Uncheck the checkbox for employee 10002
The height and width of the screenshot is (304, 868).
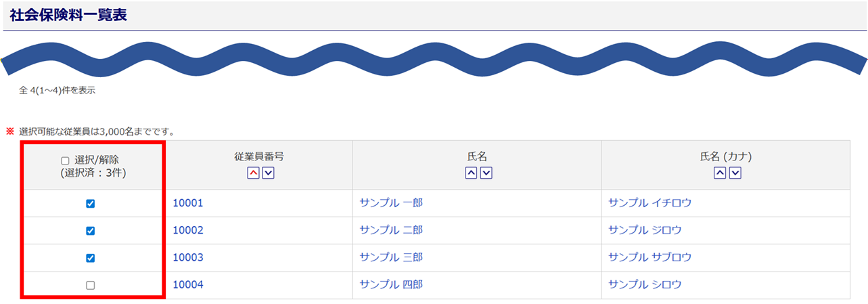(x=91, y=231)
